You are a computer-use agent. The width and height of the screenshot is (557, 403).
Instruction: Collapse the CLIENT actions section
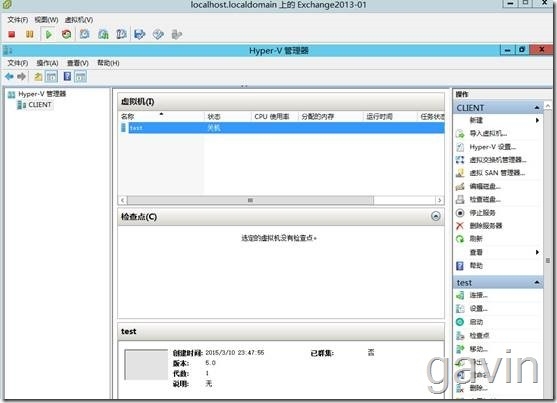[537, 108]
